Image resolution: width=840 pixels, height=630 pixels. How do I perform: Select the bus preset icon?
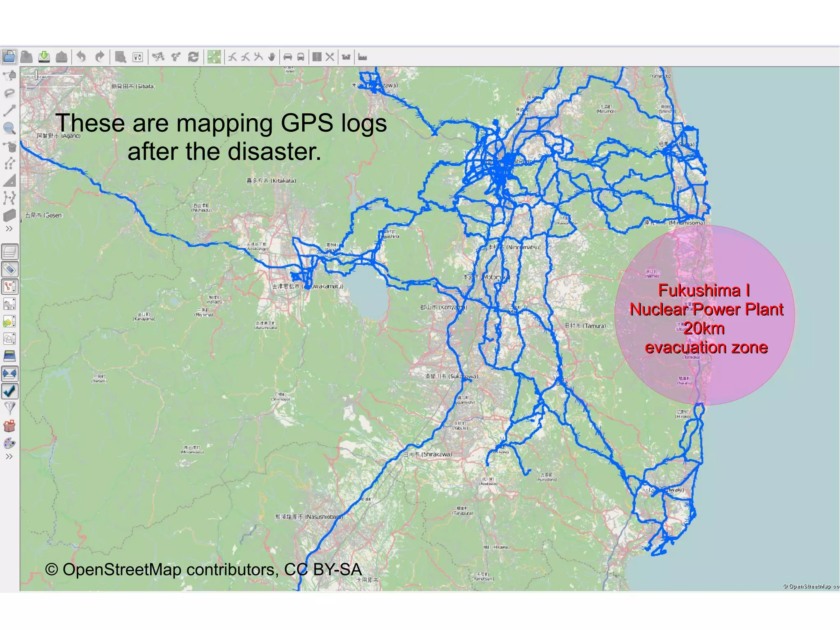pyautogui.click(x=301, y=57)
